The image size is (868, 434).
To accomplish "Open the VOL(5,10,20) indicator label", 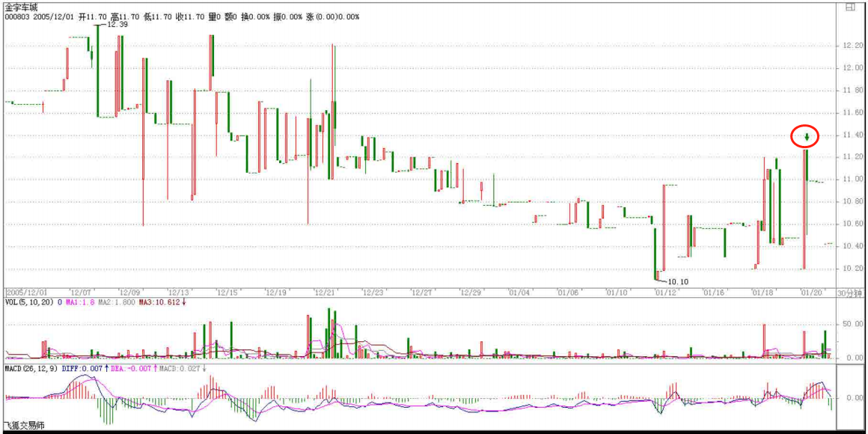I will (x=28, y=302).
